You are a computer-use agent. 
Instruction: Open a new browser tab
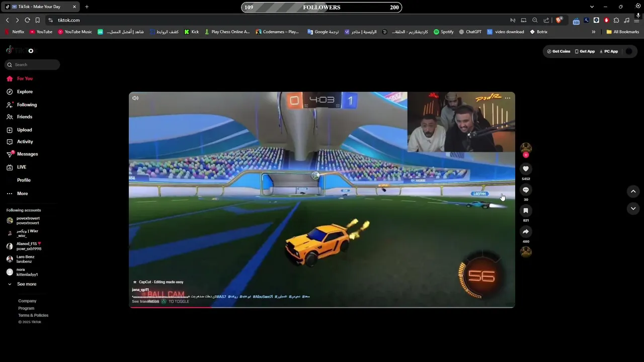tap(87, 7)
